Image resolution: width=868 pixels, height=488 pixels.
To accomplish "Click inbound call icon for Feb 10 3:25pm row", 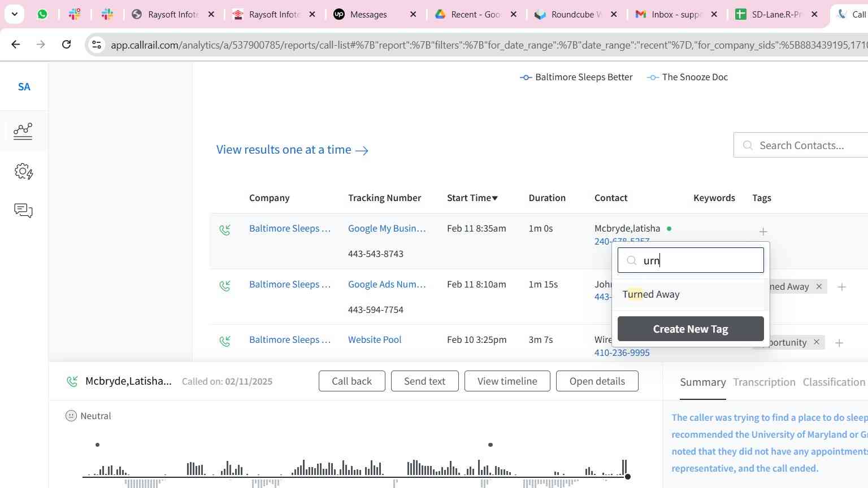I will (x=225, y=341).
